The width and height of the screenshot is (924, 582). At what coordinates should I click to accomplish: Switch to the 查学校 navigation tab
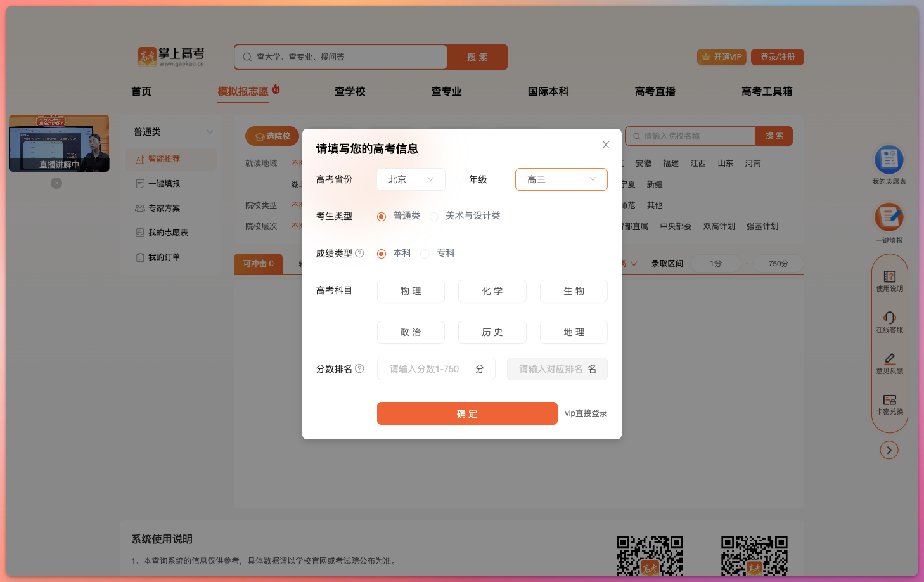tap(350, 91)
